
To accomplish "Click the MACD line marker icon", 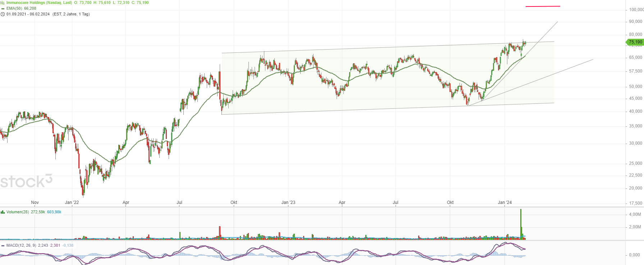I will click(x=3, y=246).
